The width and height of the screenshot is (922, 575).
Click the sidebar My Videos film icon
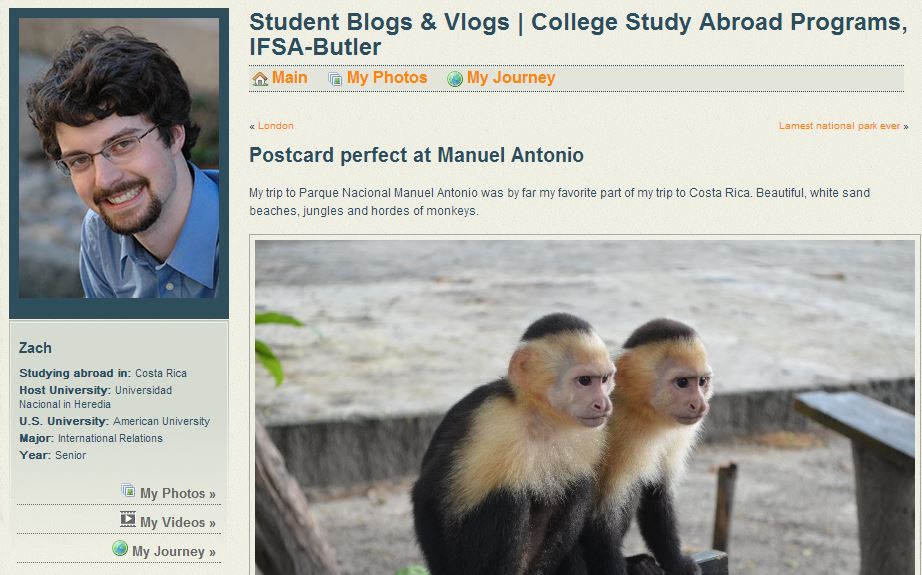click(x=128, y=520)
